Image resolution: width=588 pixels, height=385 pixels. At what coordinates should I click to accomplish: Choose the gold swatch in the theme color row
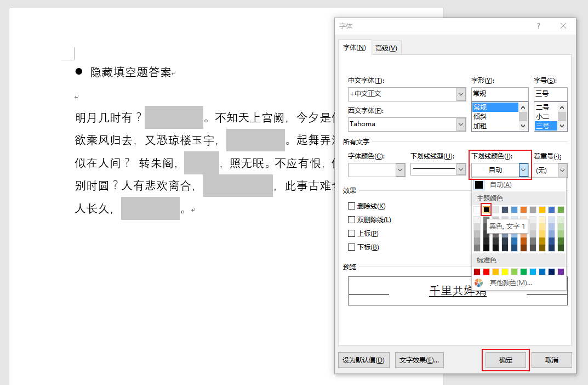coord(543,210)
